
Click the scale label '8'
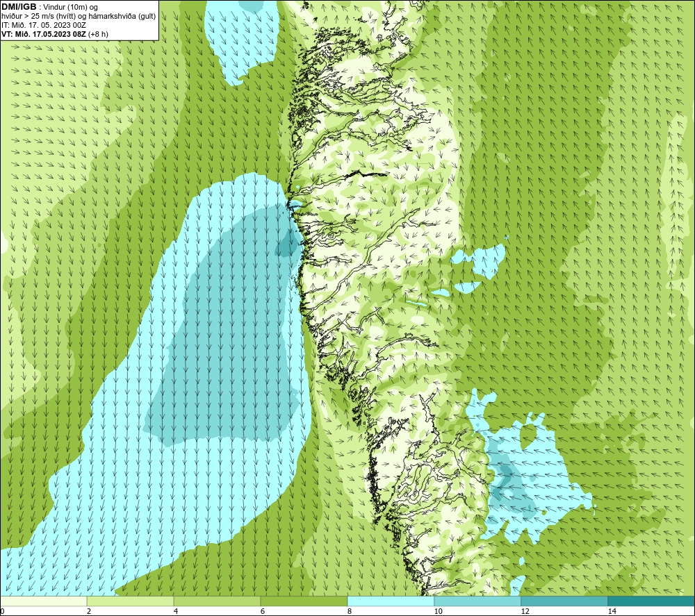coord(350,612)
